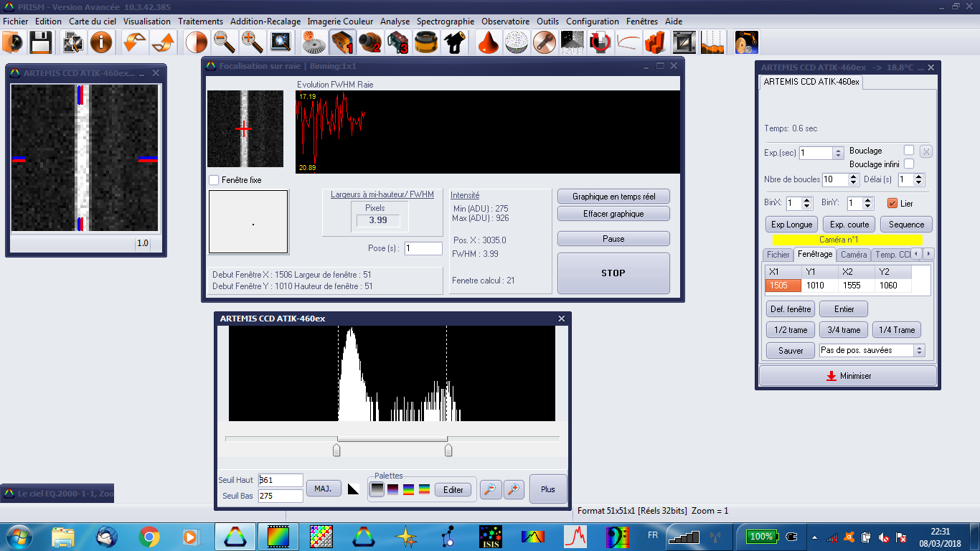Viewport: 980px width, 551px height.
Task: Switch to the Caméra tab
Action: tap(854, 255)
